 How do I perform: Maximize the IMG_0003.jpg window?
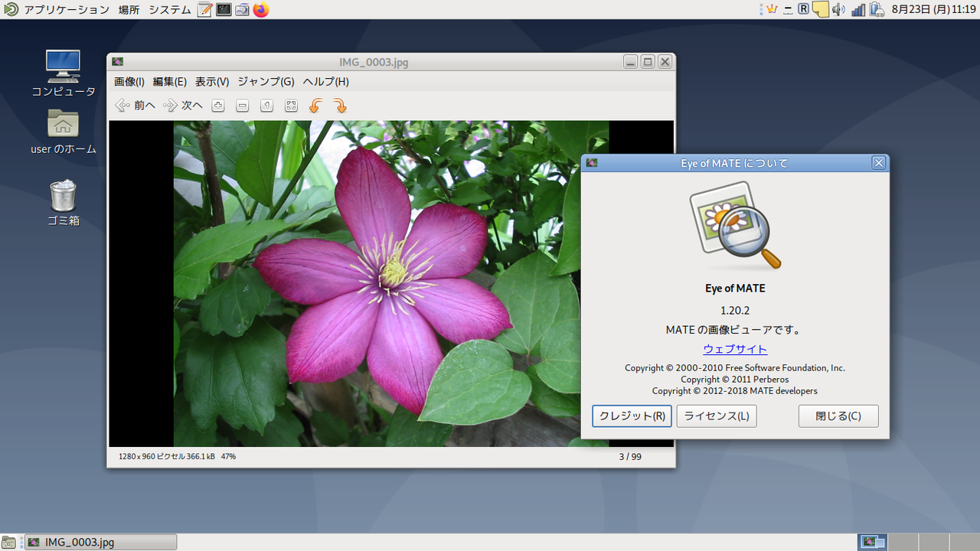[x=648, y=62]
